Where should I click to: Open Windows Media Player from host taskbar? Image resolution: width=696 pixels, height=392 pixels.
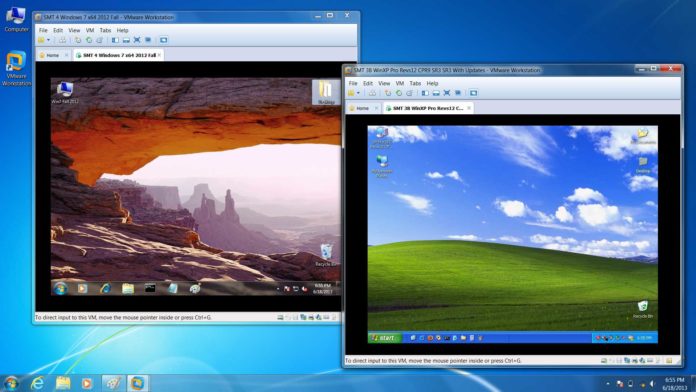click(x=87, y=383)
